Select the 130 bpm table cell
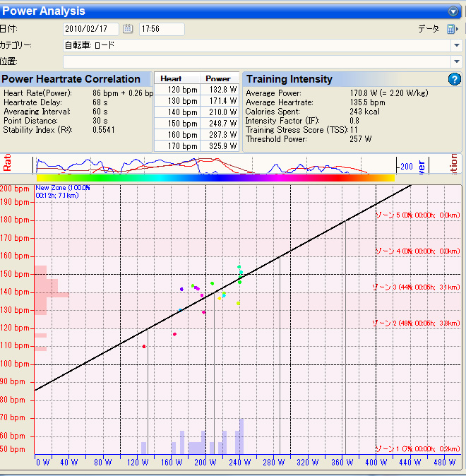 pos(177,101)
